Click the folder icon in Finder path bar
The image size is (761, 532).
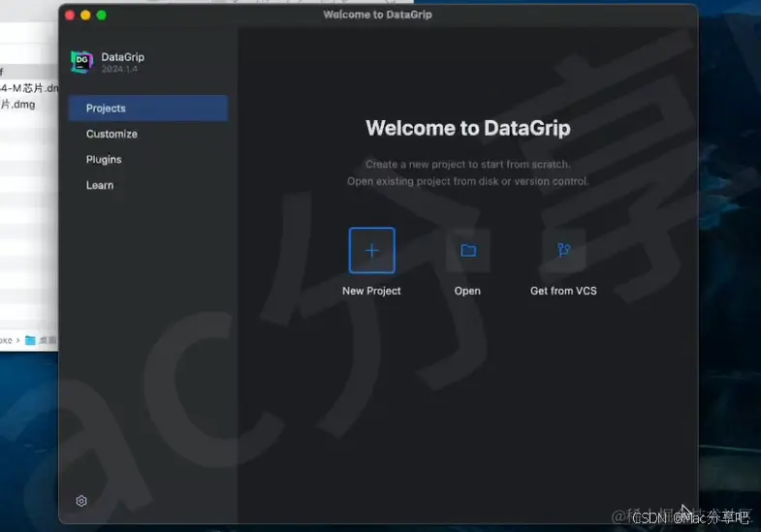tap(30, 340)
